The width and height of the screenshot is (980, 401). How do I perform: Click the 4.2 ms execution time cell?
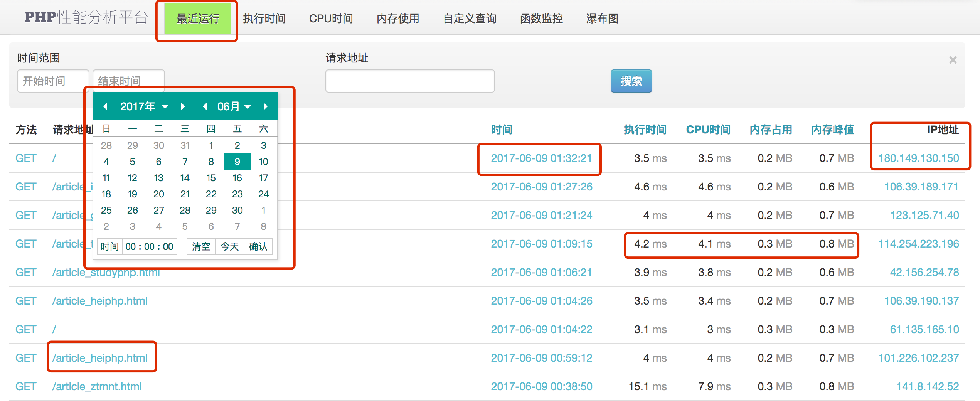pos(650,244)
